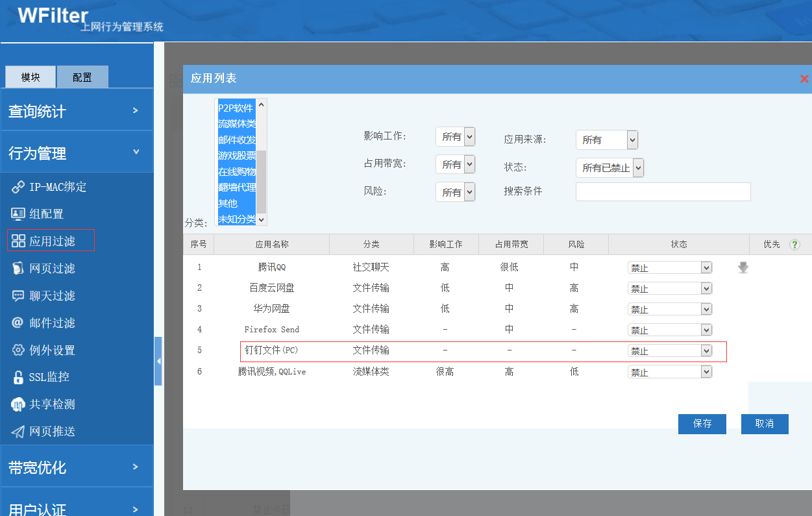Click the 保存 button

702,424
